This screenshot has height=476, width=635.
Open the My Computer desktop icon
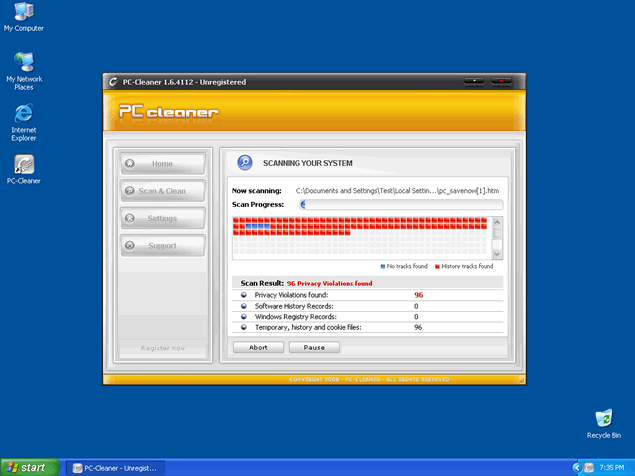[23, 12]
